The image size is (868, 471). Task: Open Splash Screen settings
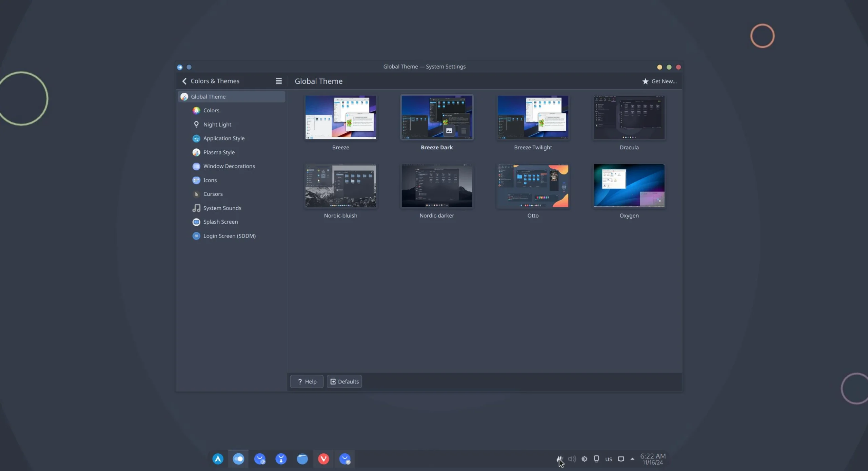[221, 222]
